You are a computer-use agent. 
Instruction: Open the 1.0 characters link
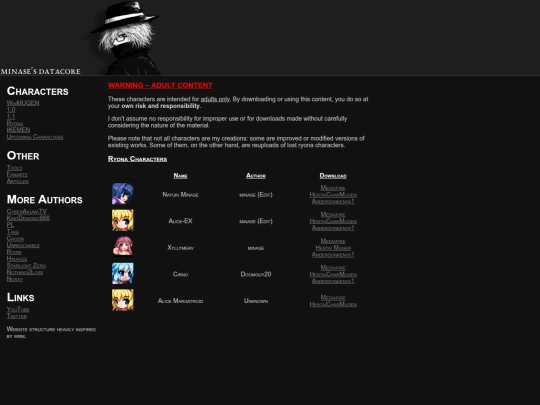point(11,110)
